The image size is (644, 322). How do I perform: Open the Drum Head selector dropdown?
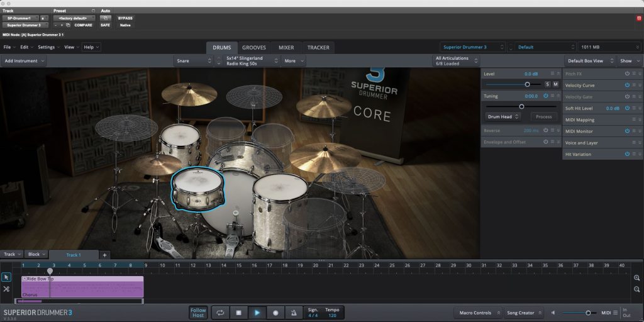click(x=504, y=117)
